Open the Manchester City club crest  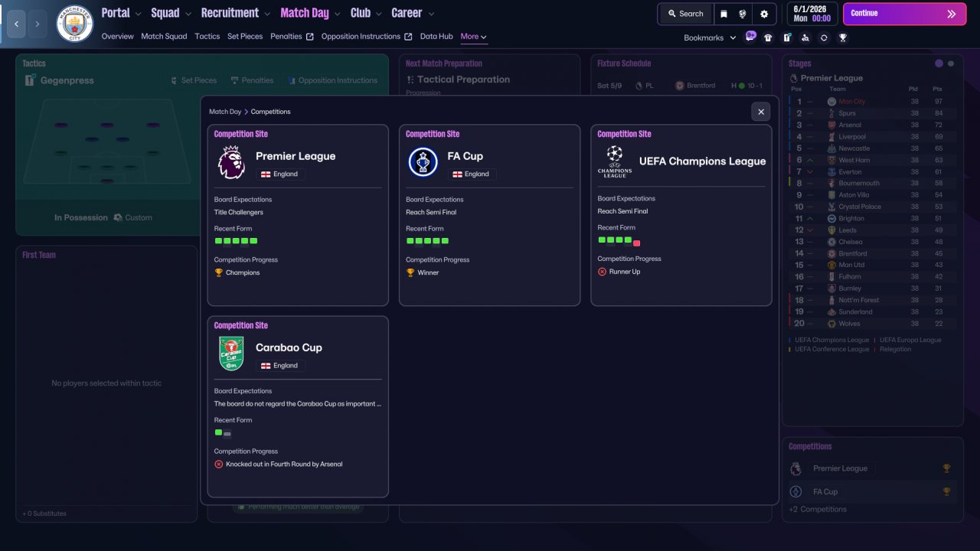pyautogui.click(x=74, y=24)
